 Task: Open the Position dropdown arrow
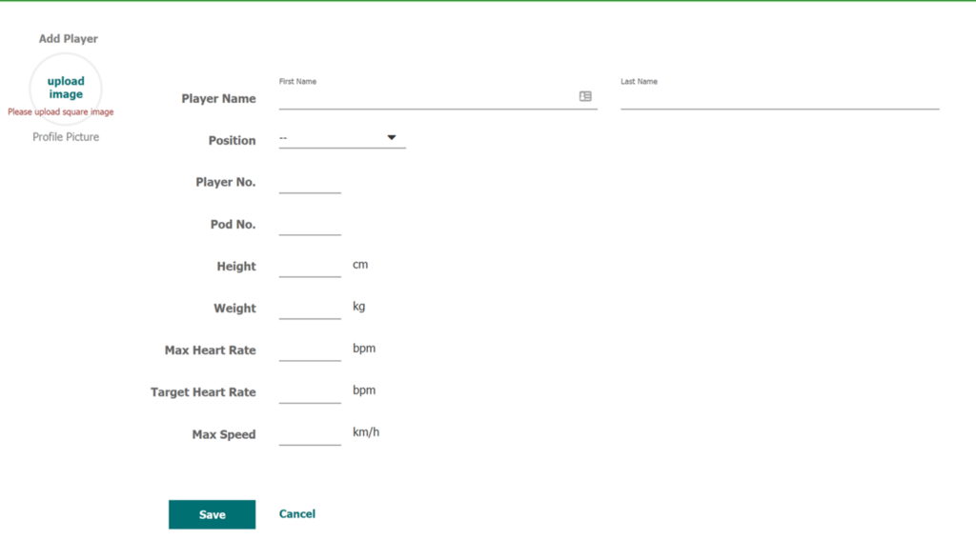click(x=392, y=137)
